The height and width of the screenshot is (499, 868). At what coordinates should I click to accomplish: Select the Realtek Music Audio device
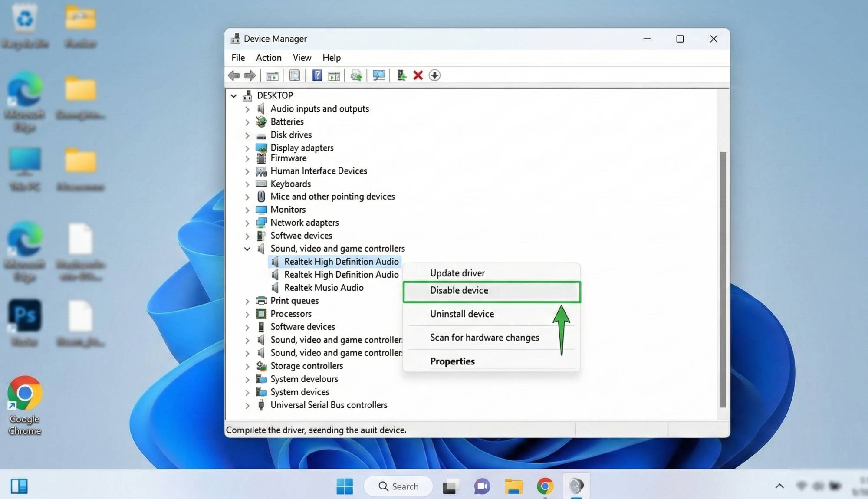coord(324,287)
